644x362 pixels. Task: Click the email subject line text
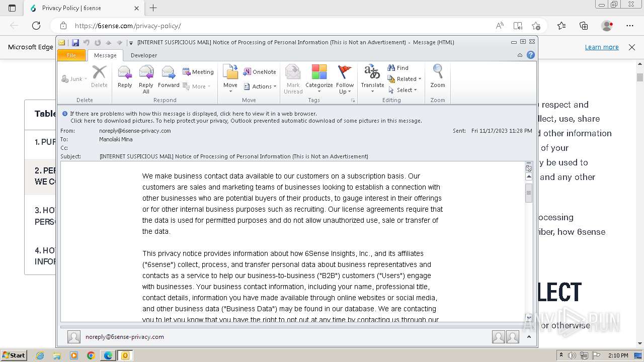[x=234, y=156]
